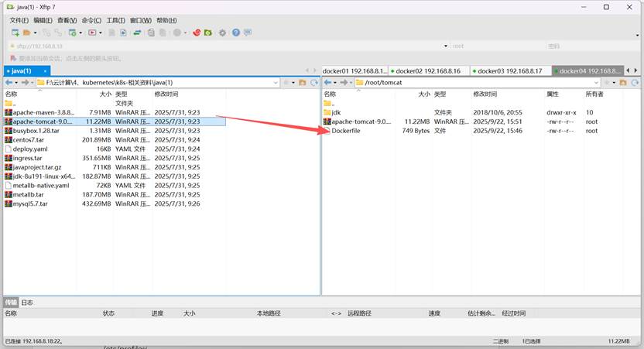Click the tab scroll left arrow beside docker04
Screen dimensions: 644x349
(x=629, y=70)
